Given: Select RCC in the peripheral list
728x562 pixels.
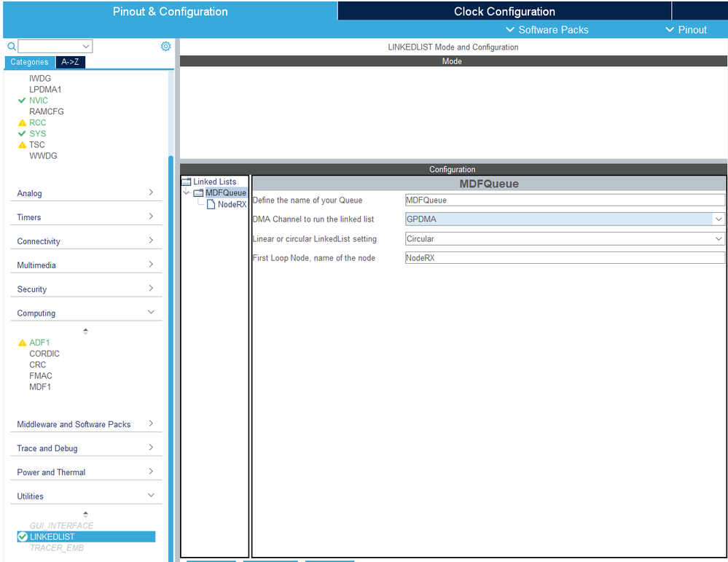Looking at the screenshot, I should click(37, 122).
